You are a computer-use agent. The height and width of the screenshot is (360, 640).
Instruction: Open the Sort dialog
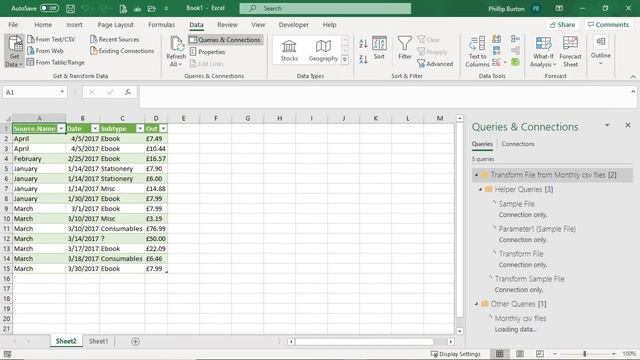pos(379,48)
